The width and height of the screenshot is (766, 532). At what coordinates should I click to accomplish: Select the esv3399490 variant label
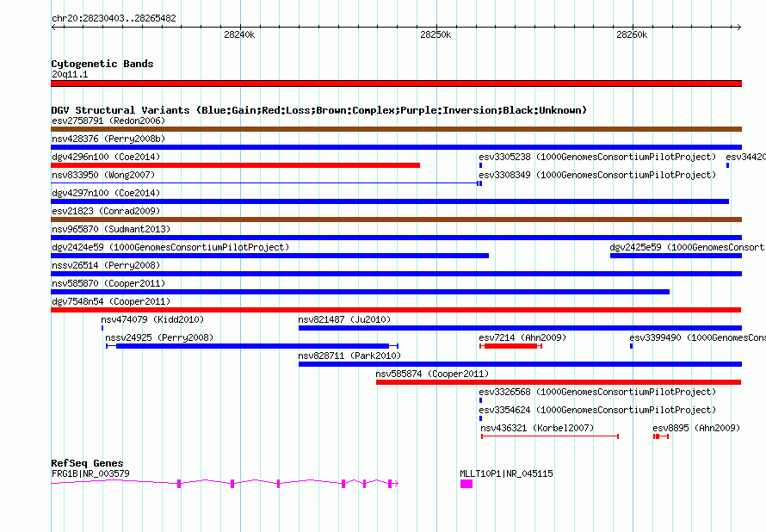tap(697, 337)
